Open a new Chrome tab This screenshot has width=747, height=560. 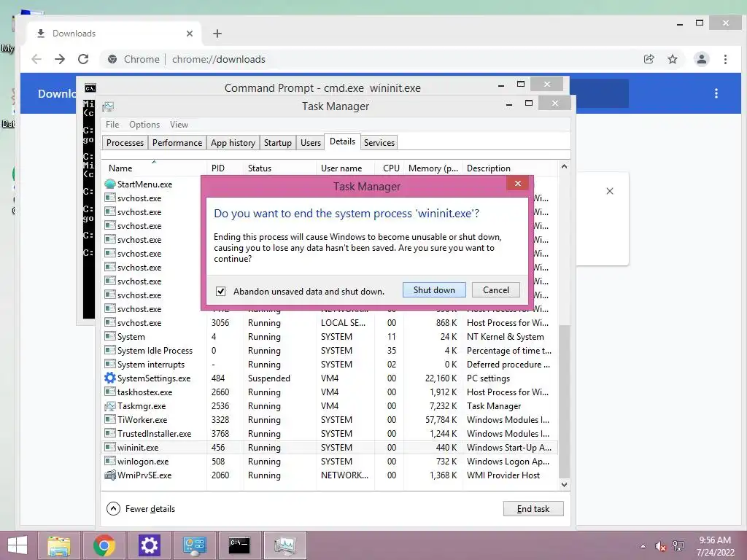(217, 34)
